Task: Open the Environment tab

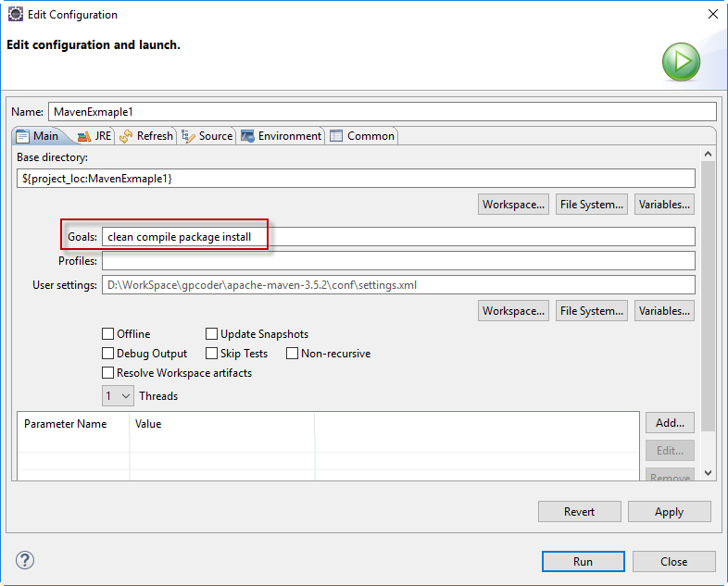Action: click(x=282, y=136)
